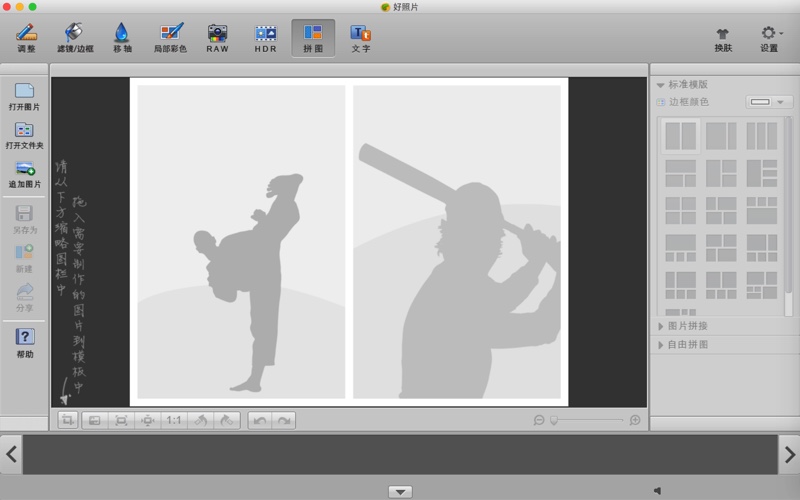Image resolution: width=800 pixels, height=500 pixels.
Task: Click 打开图片 to open an image
Action: (24, 97)
